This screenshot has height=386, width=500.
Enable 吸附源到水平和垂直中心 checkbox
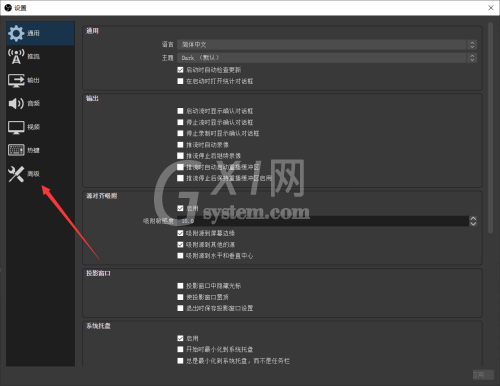[x=180, y=256]
